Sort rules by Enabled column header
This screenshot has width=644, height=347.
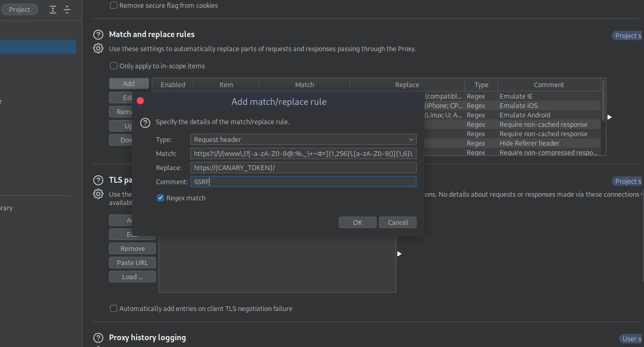[x=173, y=85]
